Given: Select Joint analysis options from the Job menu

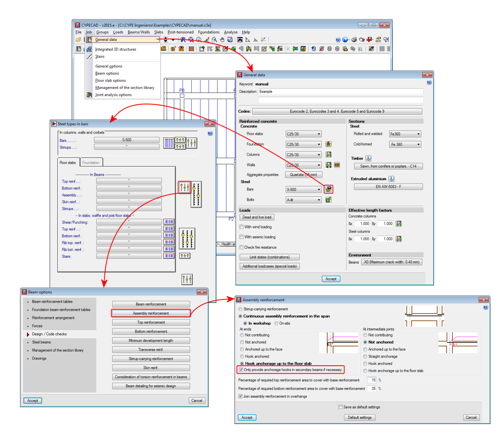Looking at the screenshot, I should pyautogui.click(x=113, y=95).
